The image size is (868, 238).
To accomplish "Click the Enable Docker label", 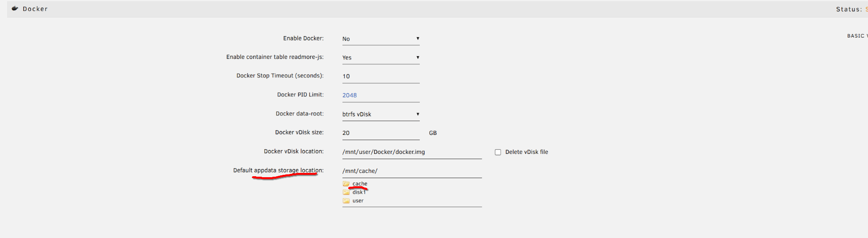I will coord(304,38).
